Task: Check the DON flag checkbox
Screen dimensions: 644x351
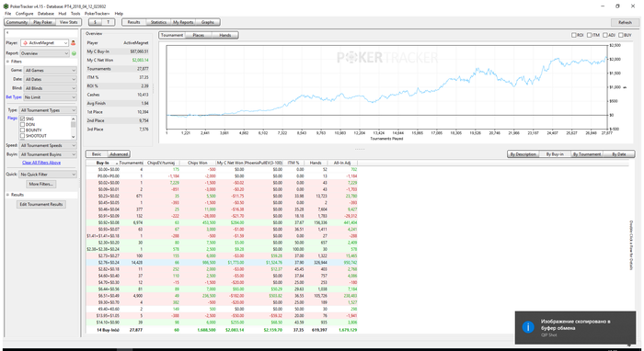Action: coord(23,125)
